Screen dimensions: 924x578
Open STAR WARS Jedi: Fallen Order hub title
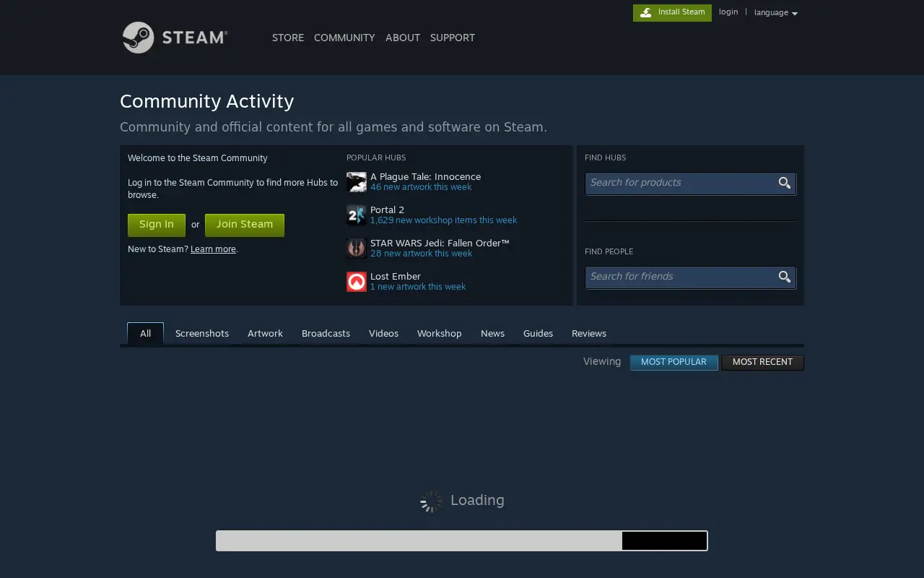click(x=440, y=243)
